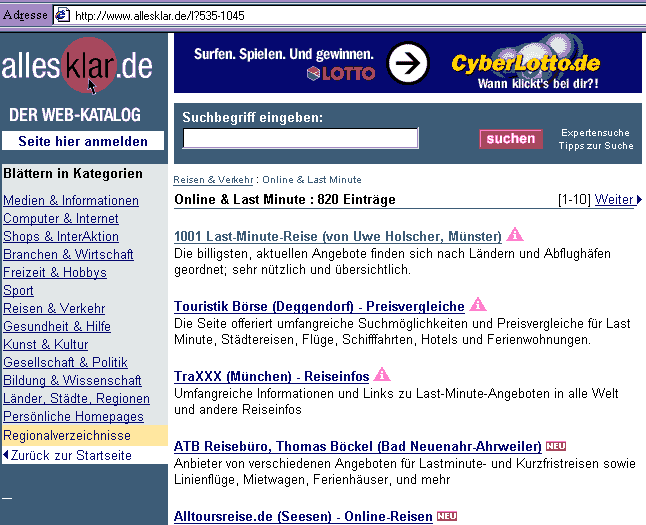Click the 'Adresse' label in the toolbar

tap(25, 16)
